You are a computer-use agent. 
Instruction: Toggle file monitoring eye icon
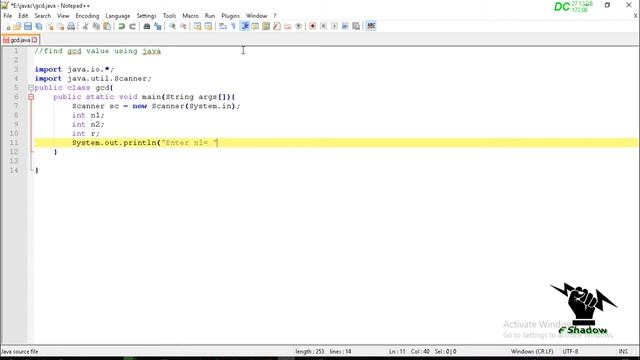299,27
